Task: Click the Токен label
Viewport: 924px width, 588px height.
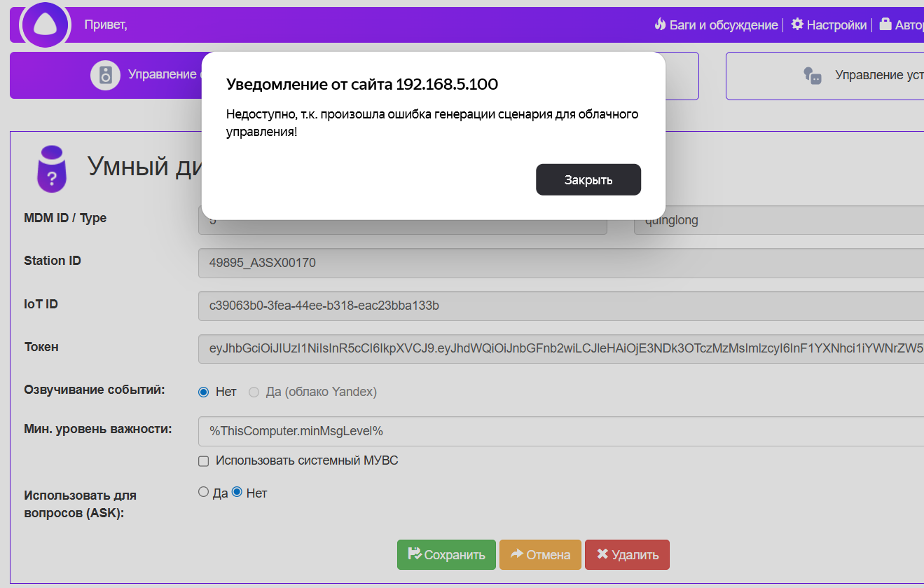Action: [x=41, y=347]
